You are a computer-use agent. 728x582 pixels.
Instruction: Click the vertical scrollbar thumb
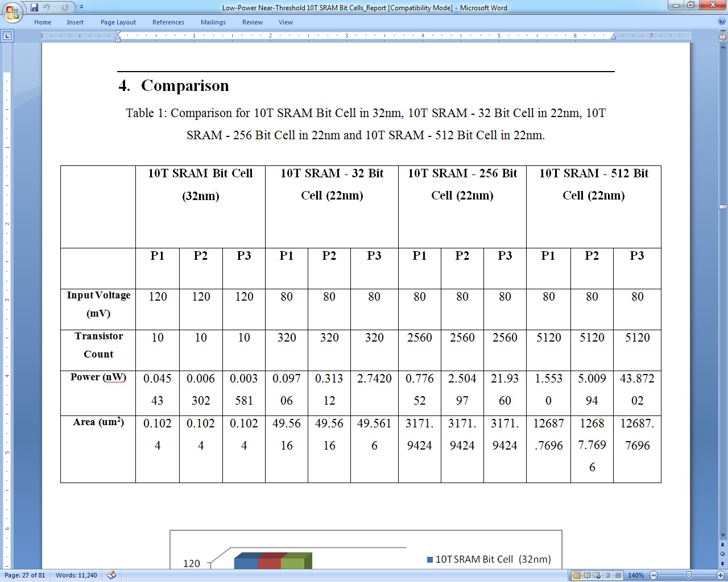pyautogui.click(x=723, y=207)
